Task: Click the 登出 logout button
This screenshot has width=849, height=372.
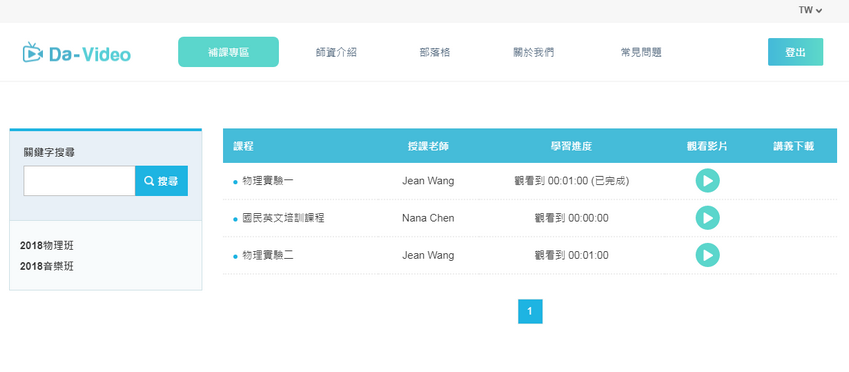Action: click(x=795, y=52)
